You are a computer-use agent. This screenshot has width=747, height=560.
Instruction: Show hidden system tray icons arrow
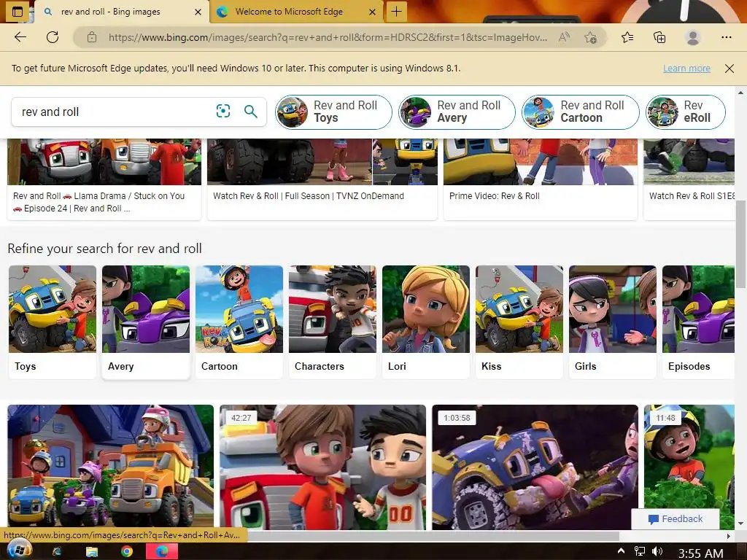[x=620, y=551]
